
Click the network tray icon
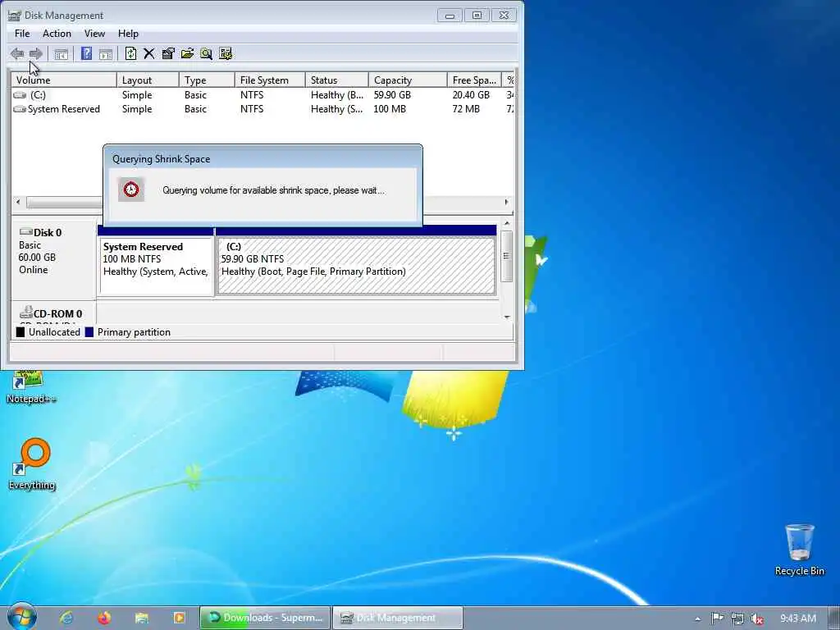737,619
